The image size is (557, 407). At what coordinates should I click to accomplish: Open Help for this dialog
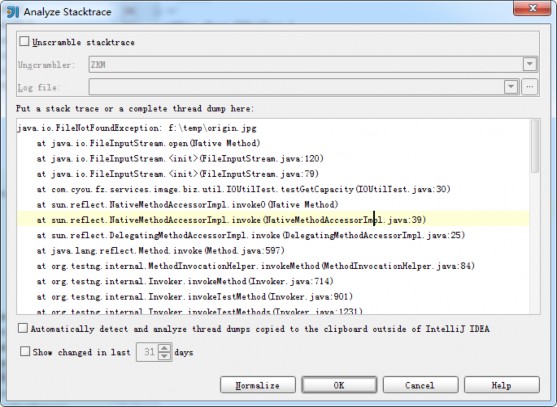501,385
